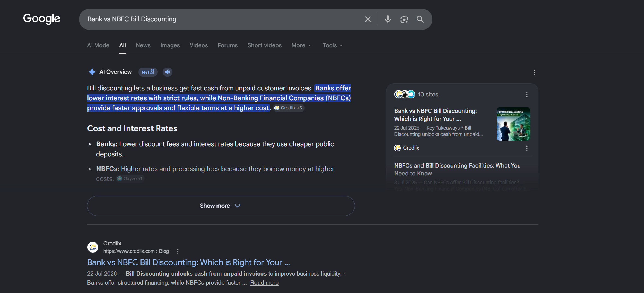
Task: Open Bank vs NBFC Bill Discounting result link
Action: 189,262
